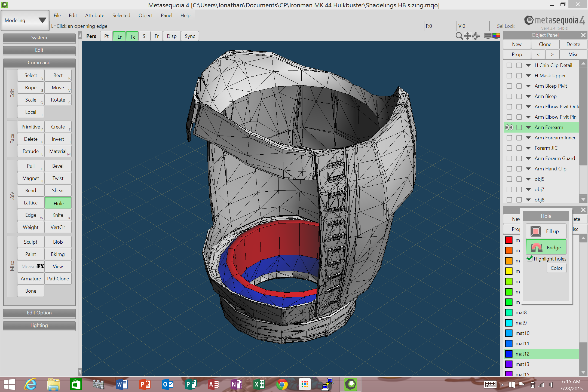Open Internet Explorer from the taskbar
This screenshot has height=392, width=588.
(30, 384)
